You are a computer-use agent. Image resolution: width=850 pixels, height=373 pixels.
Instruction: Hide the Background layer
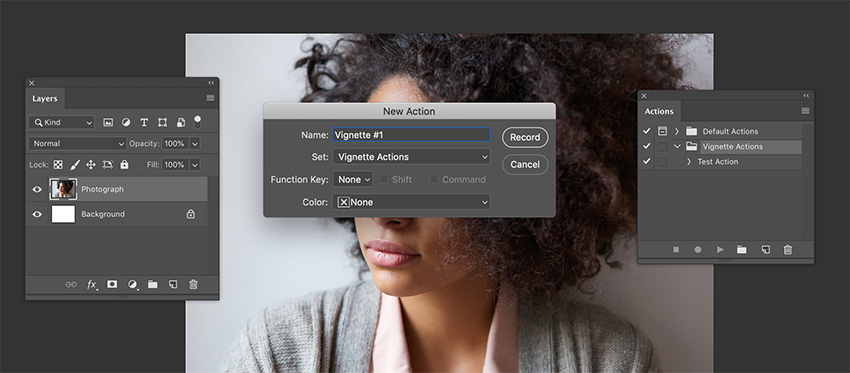(x=37, y=214)
